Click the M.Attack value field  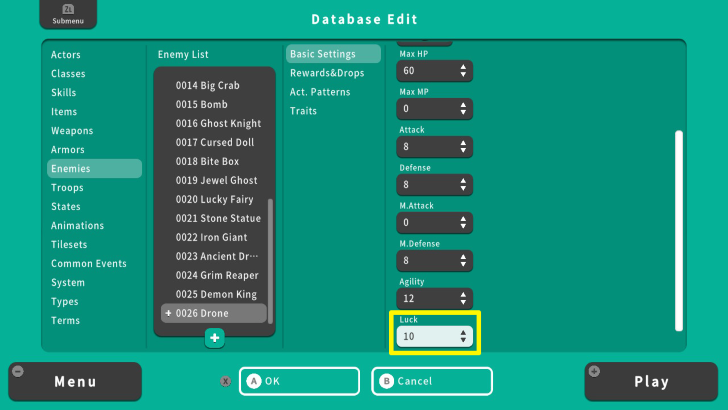coord(434,223)
